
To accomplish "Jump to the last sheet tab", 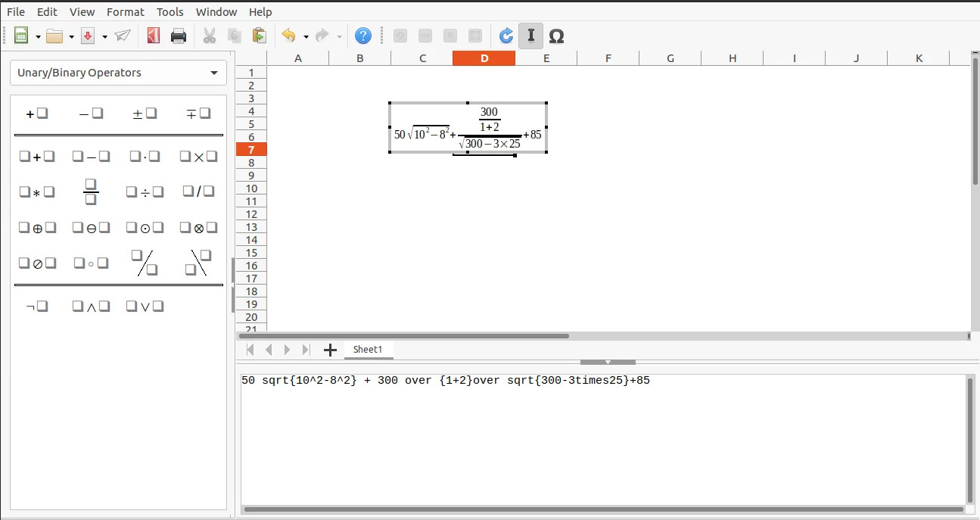I will coord(306,350).
